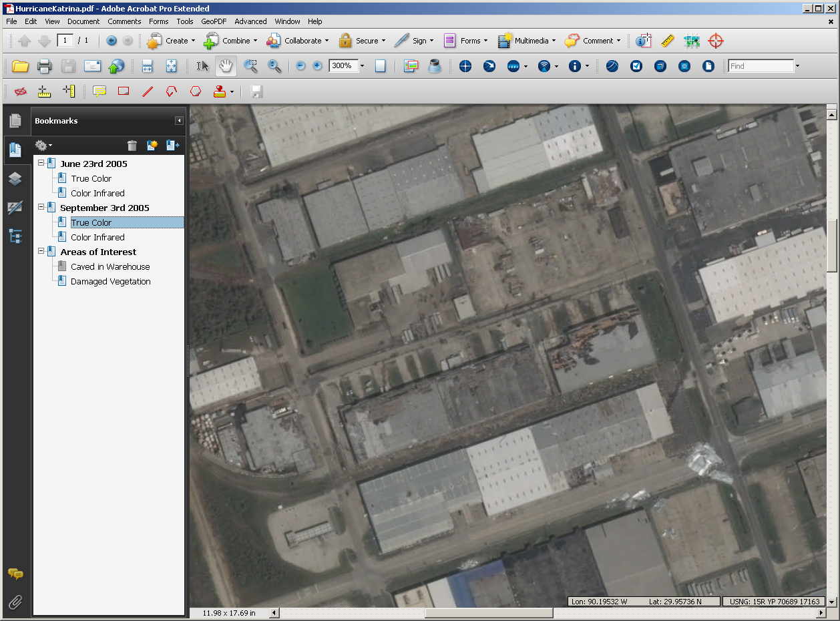The width and height of the screenshot is (840, 621).
Task: Choose the red Line drawing tool
Action: pyautogui.click(x=148, y=91)
